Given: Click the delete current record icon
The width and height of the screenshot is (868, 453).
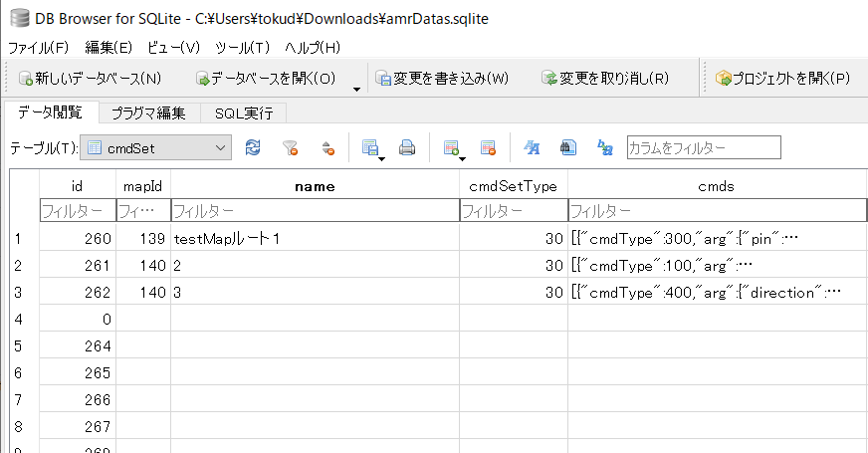Looking at the screenshot, I should click(488, 147).
